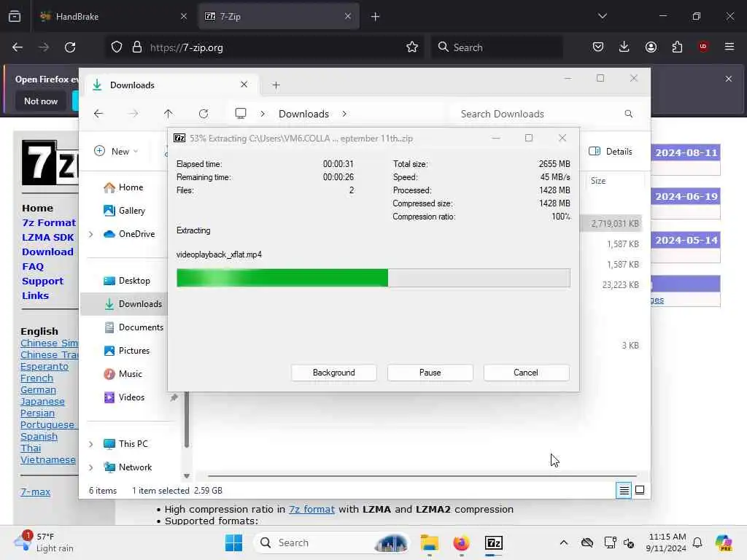The width and height of the screenshot is (747, 560).
Task: Click Firefox back arrow
Action: [x=18, y=47]
